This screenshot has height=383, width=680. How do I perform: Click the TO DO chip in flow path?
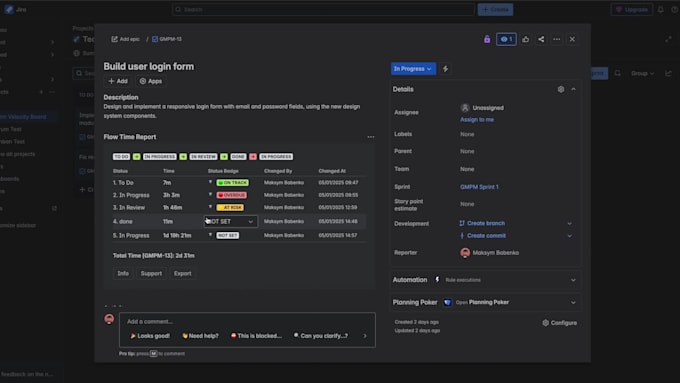click(121, 157)
